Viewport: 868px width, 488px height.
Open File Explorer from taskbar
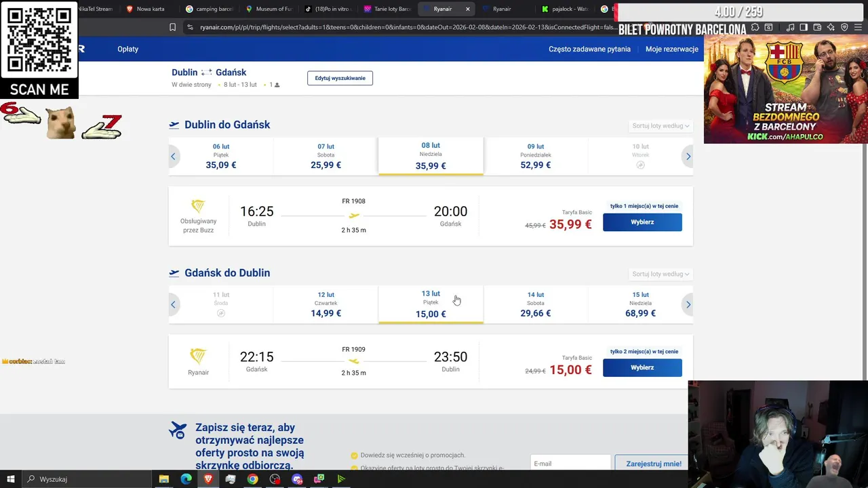pos(163,479)
